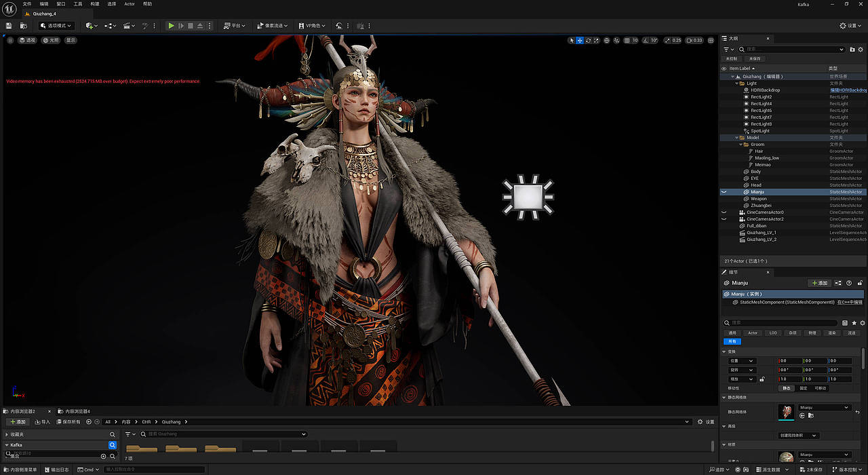Activate the translate move gizmo tool
868x475 pixels.
point(580,40)
